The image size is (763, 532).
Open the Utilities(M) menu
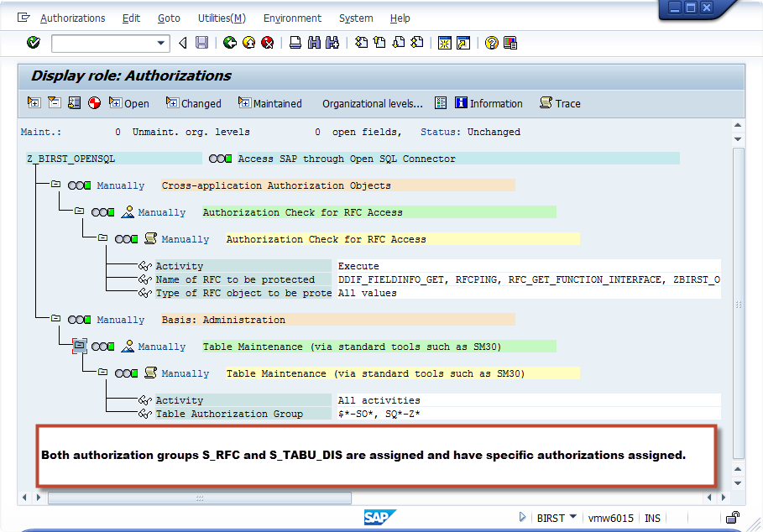click(x=222, y=18)
